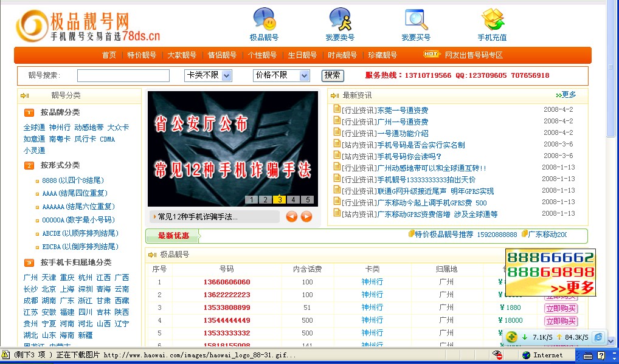The height and width of the screenshot is (364, 619).
Task: Open the 卡类不限 dropdown
Action: pyautogui.click(x=208, y=75)
